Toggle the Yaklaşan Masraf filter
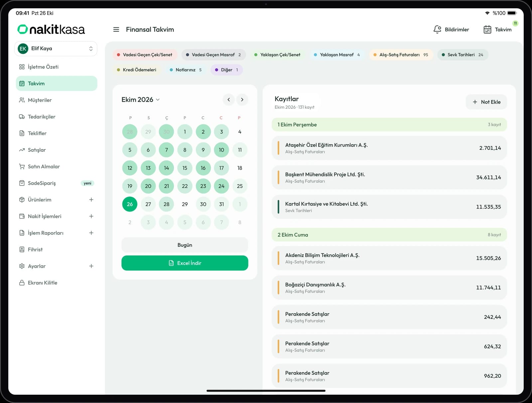 pos(337,55)
